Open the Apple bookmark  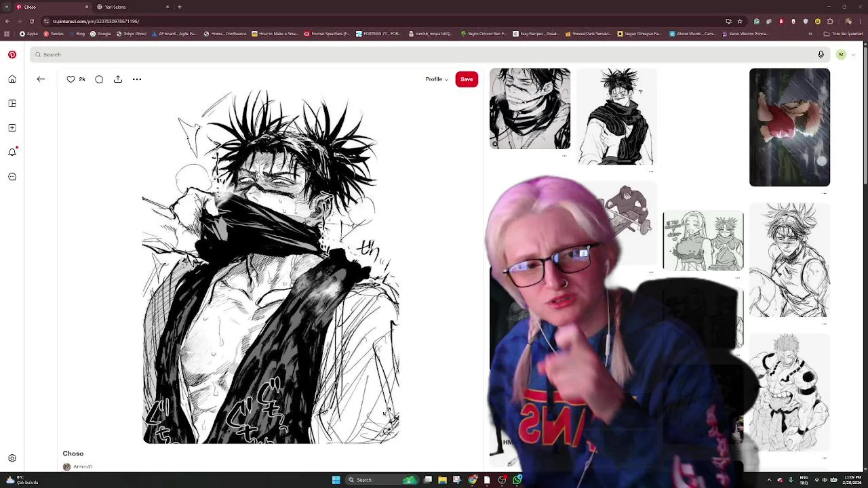coord(29,34)
